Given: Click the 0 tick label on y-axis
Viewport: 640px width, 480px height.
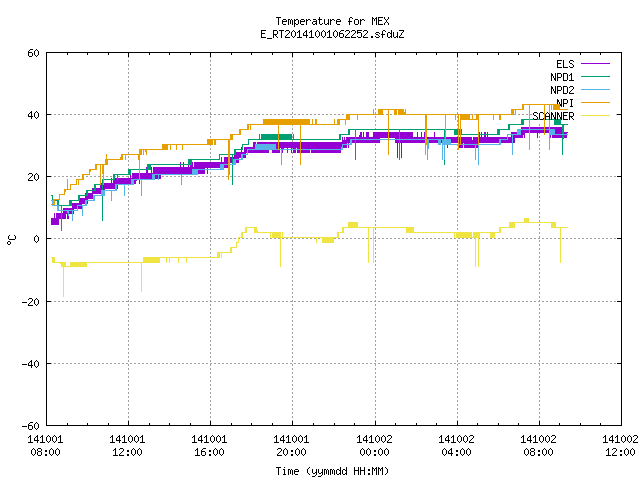Looking at the screenshot, I should [37, 240].
